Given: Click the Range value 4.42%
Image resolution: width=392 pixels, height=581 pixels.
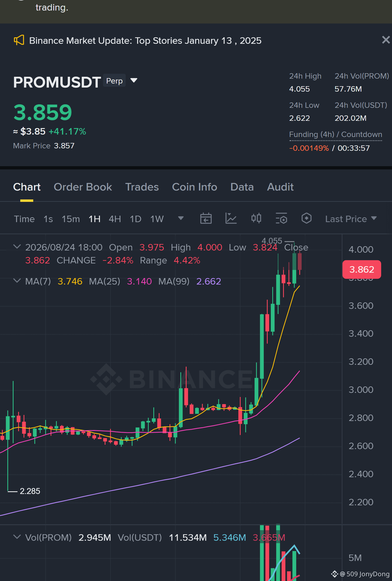Looking at the screenshot, I should pyautogui.click(x=187, y=260).
